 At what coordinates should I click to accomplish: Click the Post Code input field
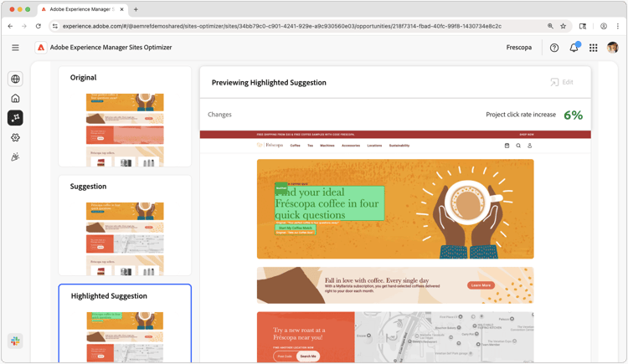285,356
